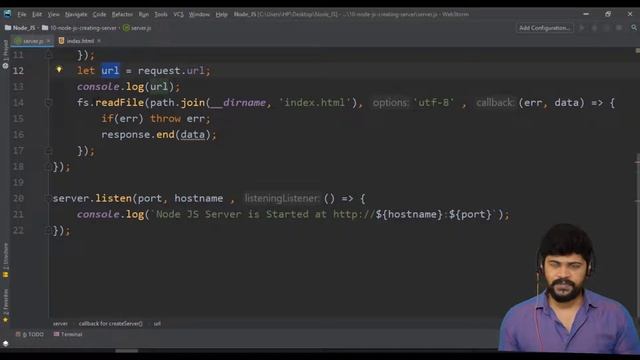
Task: Click the Node_JS breadcrumb in navigation bar
Action: pyautogui.click(x=20, y=28)
